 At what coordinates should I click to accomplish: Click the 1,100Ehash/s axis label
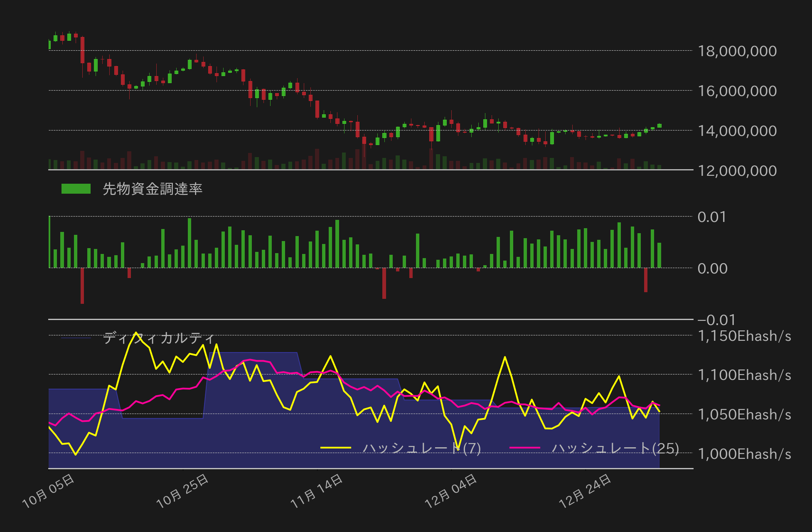point(744,375)
